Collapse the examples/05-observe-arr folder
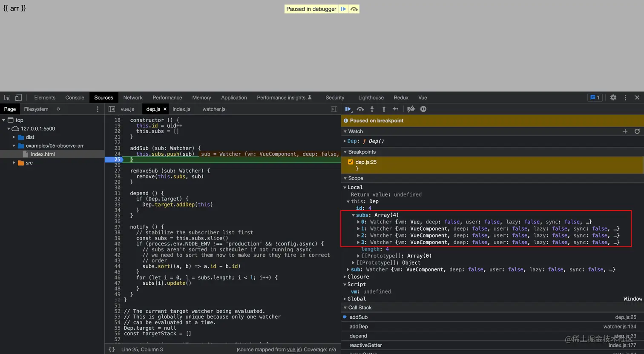Image resolution: width=644 pixels, height=354 pixels. 14,146
